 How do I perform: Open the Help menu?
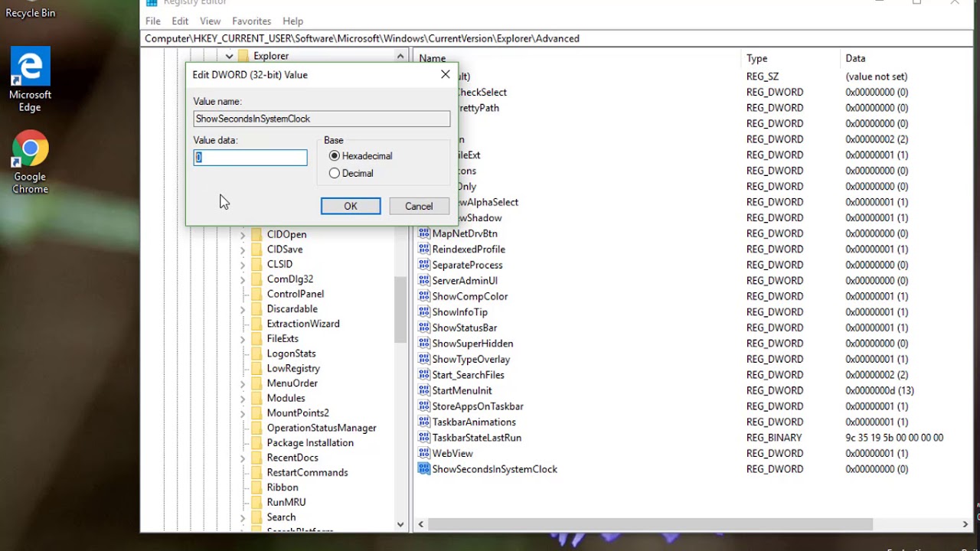[292, 21]
